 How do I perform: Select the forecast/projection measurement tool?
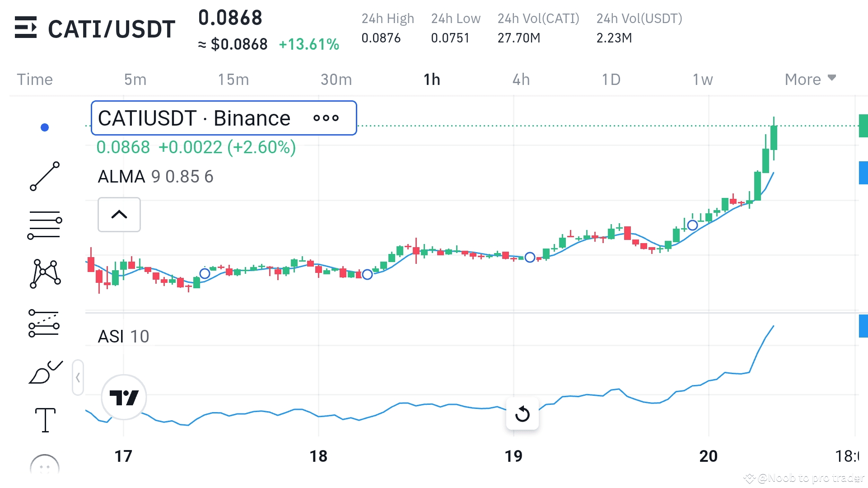point(44,324)
